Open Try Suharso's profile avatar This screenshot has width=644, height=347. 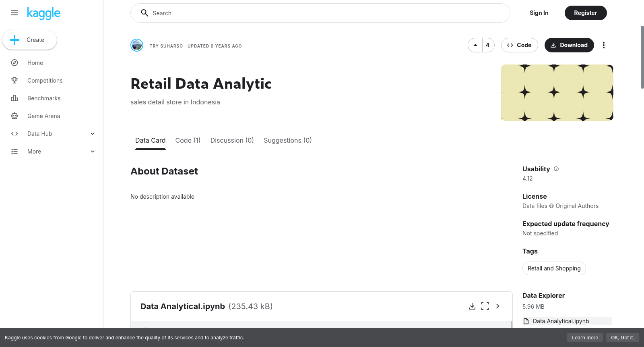click(x=137, y=45)
